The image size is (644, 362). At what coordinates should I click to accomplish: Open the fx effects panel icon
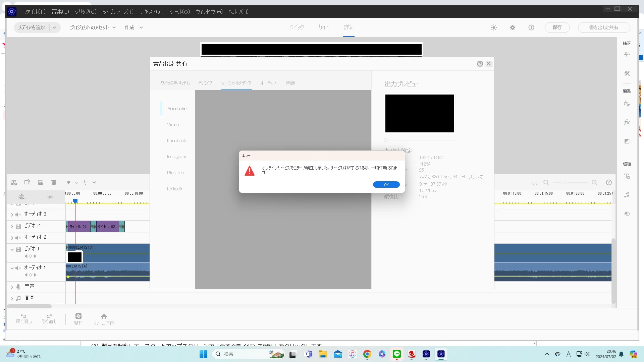point(627,122)
